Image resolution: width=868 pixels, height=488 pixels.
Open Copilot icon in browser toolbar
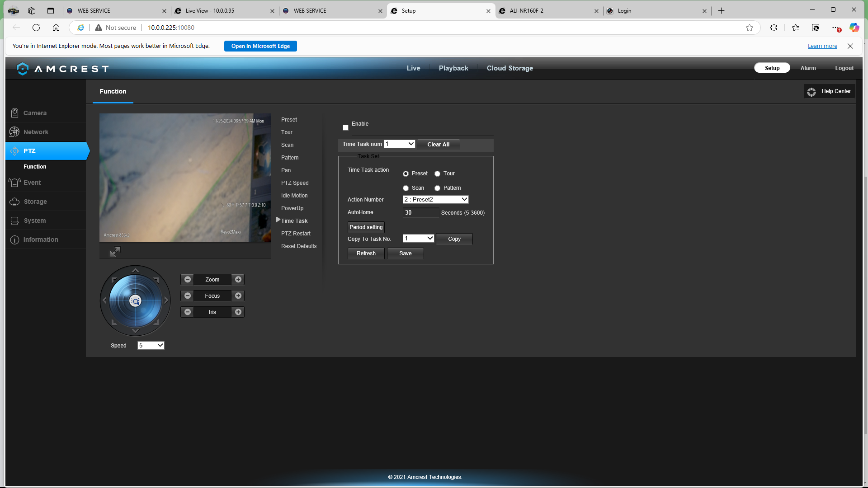(854, 28)
